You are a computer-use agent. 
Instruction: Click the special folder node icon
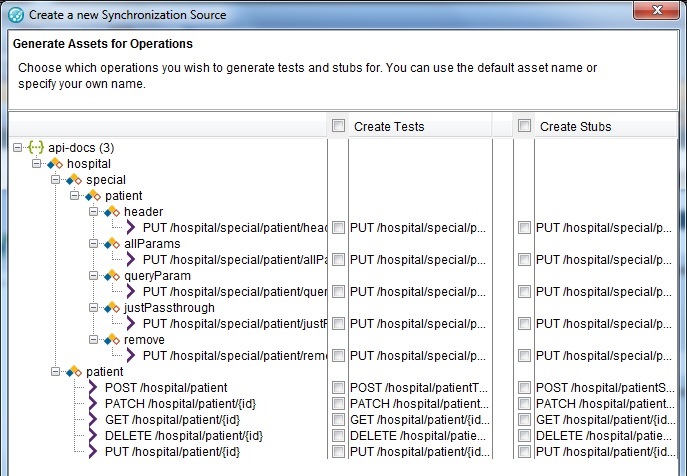73,179
